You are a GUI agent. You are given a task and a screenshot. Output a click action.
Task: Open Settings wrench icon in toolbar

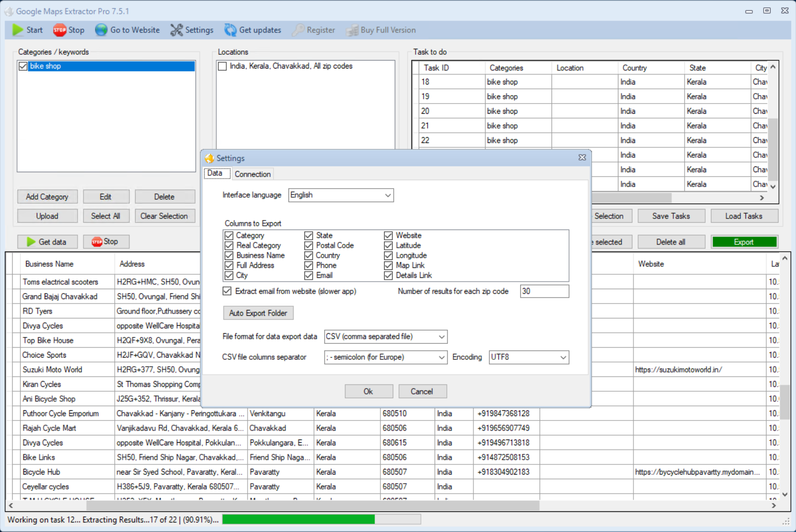pyautogui.click(x=176, y=30)
